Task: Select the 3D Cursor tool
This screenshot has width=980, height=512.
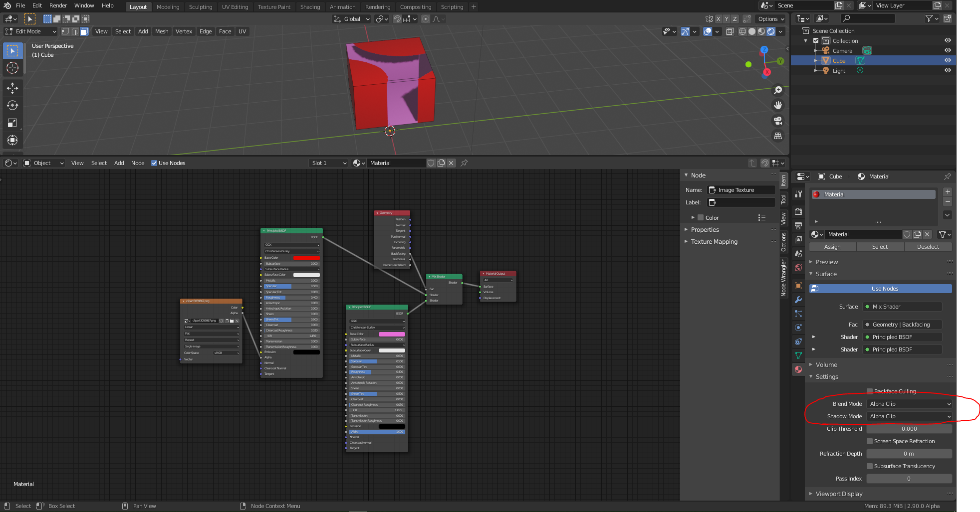Action: pos(12,68)
